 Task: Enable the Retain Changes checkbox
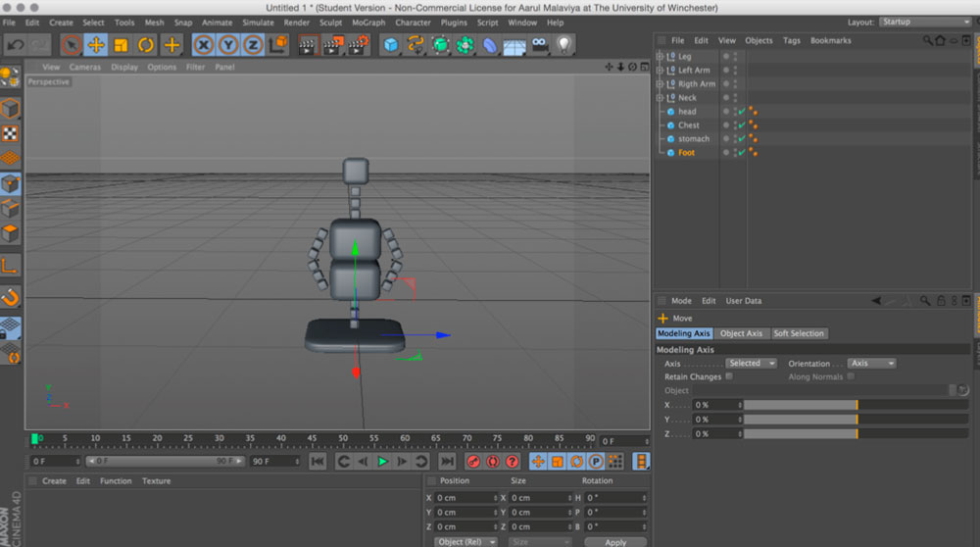[x=729, y=376]
